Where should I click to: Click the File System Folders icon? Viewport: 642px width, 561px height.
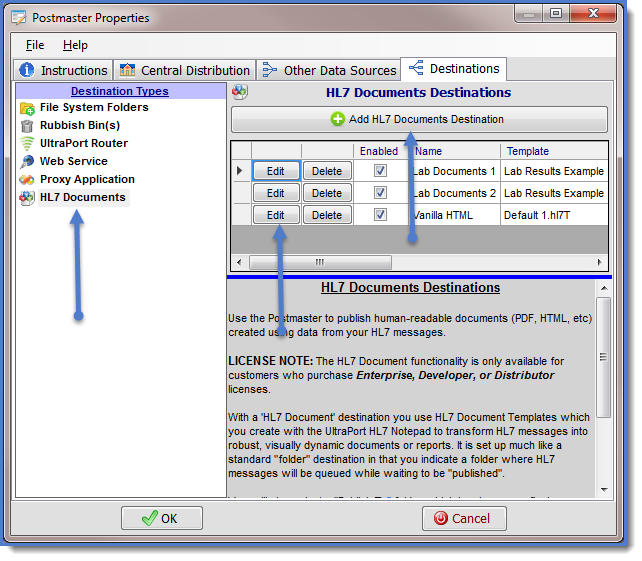tap(27, 108)
